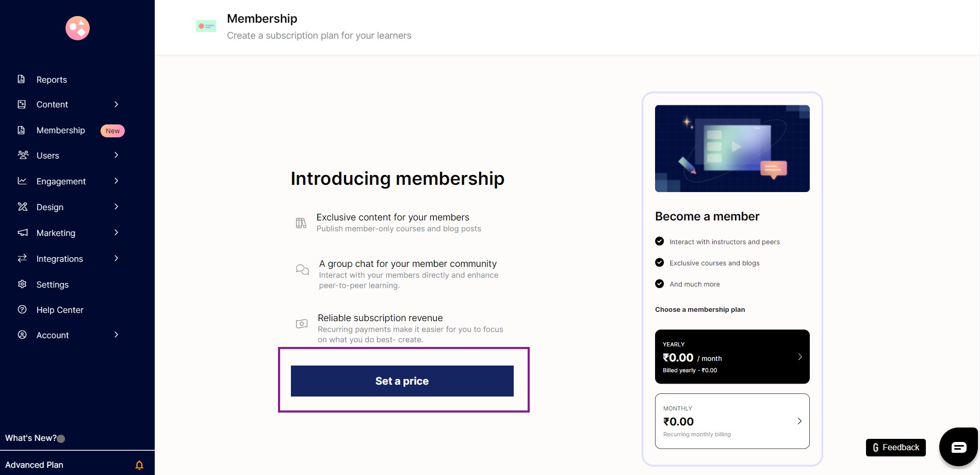Click the Reports document icon in sidebar

[x=21, y=79]
